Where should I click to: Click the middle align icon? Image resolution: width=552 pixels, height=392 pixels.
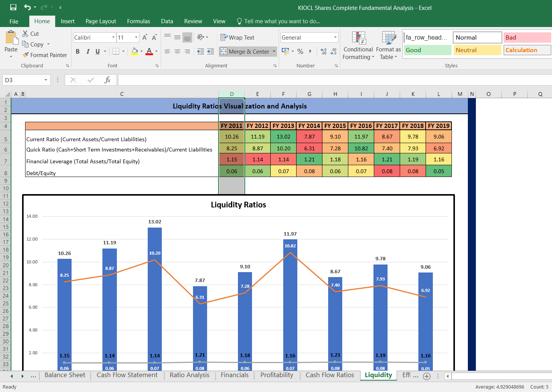[x=177, y=37]
